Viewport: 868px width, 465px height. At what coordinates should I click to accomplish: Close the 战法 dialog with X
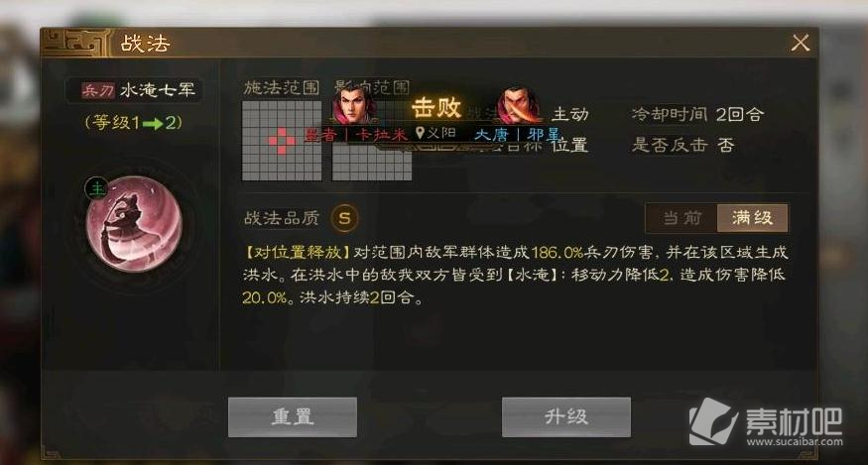coord(801,43)
